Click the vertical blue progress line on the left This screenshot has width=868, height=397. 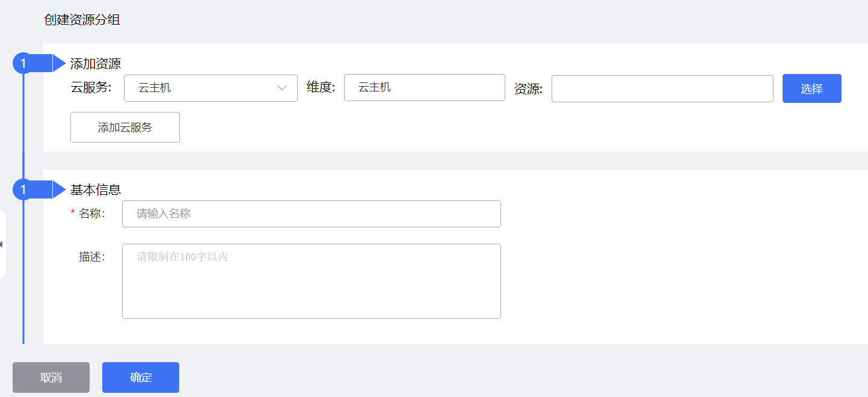click(x=22, y=271)
